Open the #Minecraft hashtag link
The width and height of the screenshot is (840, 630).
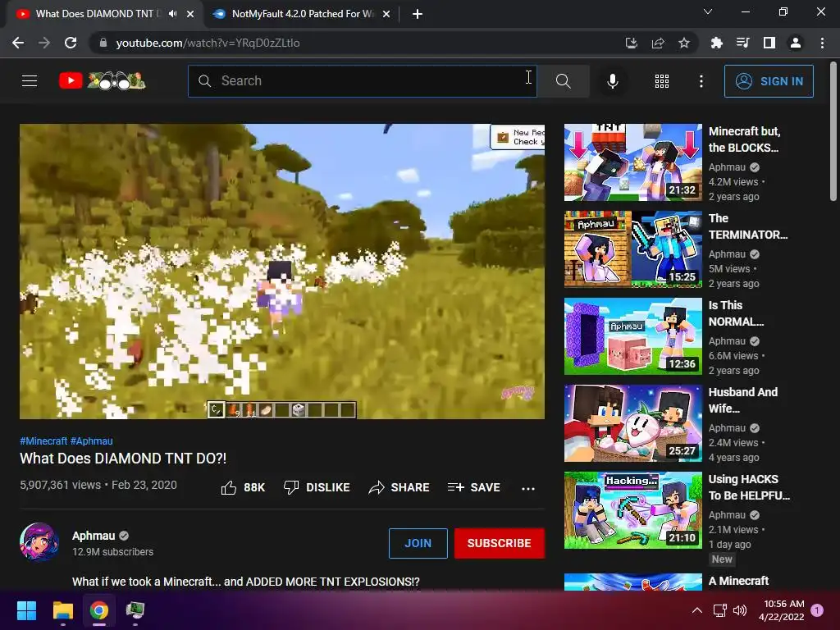43,441
